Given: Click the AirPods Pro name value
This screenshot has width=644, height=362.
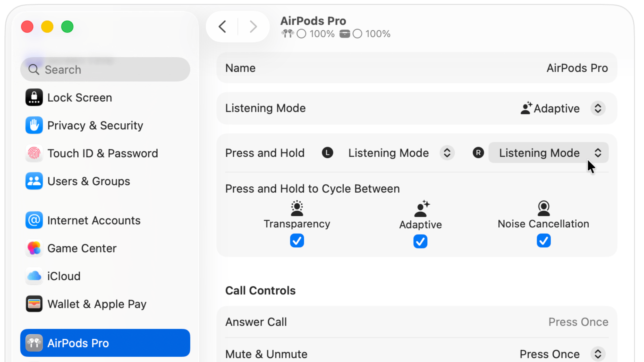Looking at the screenshot, I should pos(577,68).
